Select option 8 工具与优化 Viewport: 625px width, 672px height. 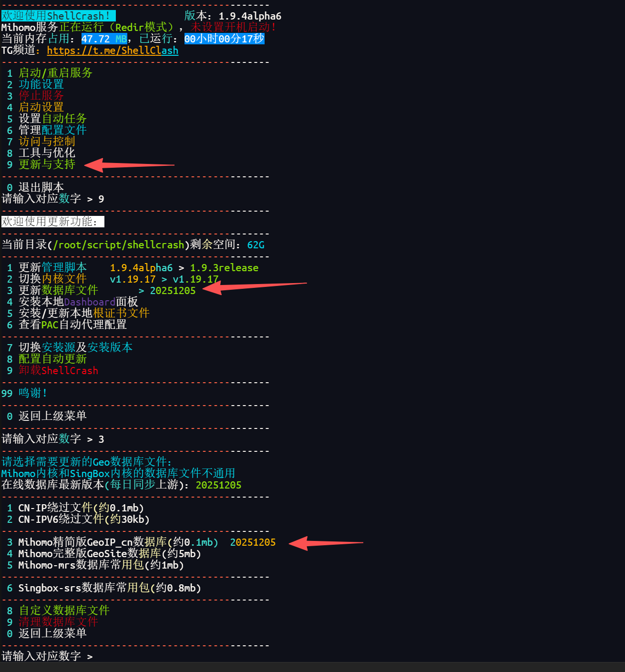pyautogui.click(x=47, y=153)
